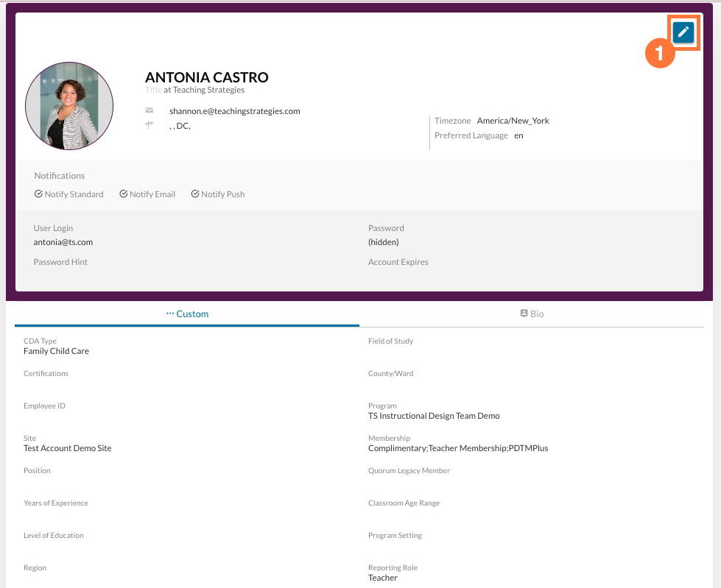Click the Test Account Demo Site value
This screenshot has width=721, height=588.
[67, 448]
